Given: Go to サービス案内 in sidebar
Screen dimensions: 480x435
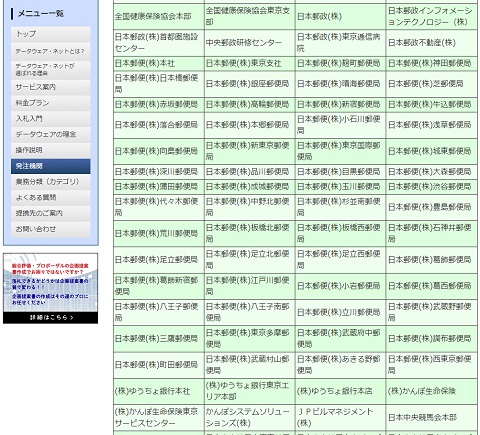Looking at the screenshot, I should click(x=50, y=87).
